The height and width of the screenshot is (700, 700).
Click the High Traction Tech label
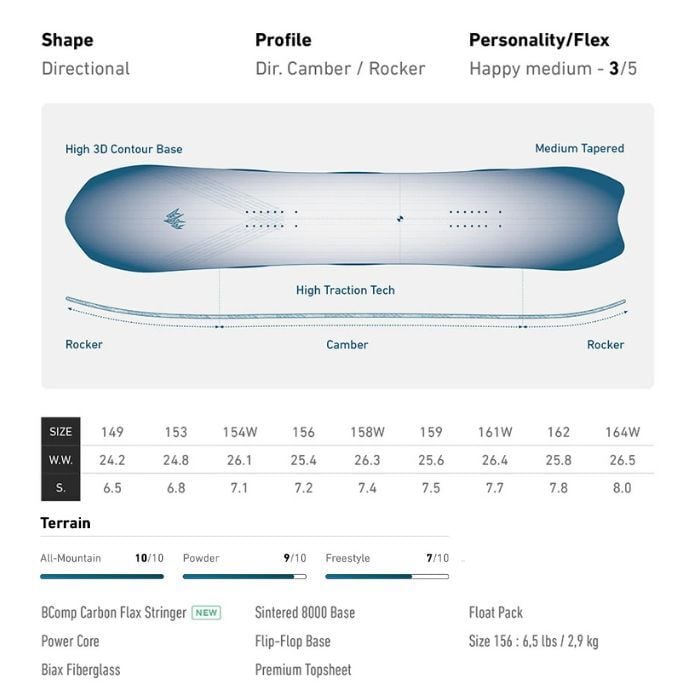[x=345, y=290]
